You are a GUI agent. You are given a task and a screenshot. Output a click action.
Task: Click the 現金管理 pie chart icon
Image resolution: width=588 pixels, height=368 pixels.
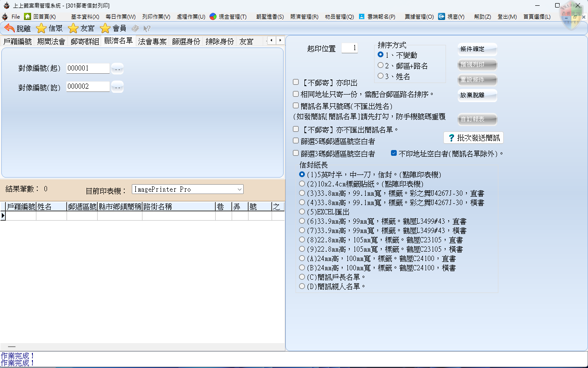click(213, 16)
